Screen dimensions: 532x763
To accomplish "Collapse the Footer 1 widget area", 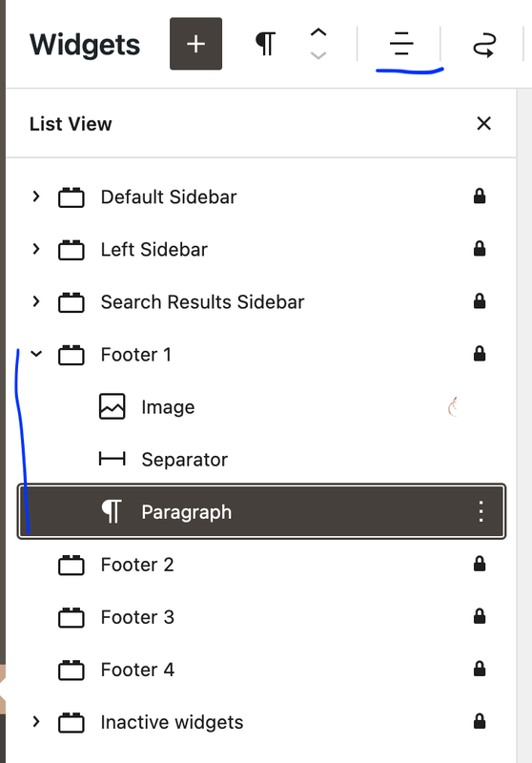I will (x=36, y=354).
